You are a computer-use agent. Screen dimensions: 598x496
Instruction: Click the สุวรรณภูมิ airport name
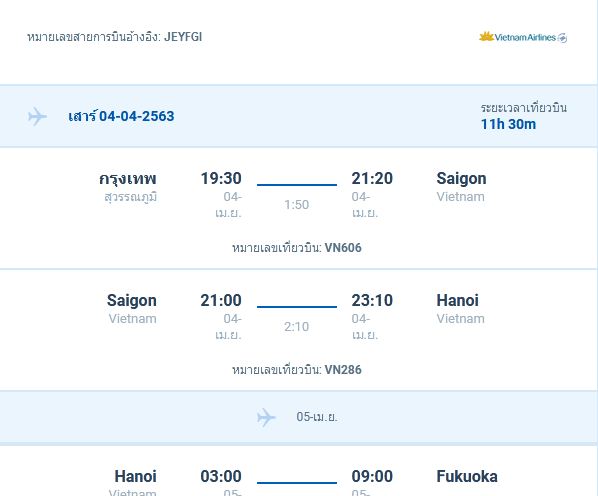pos(131,197)
